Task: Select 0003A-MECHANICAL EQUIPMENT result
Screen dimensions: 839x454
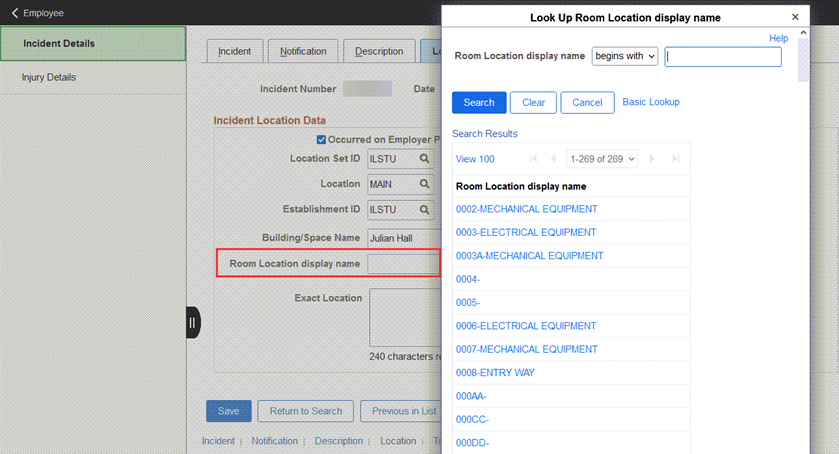Action: pos(529,256)
